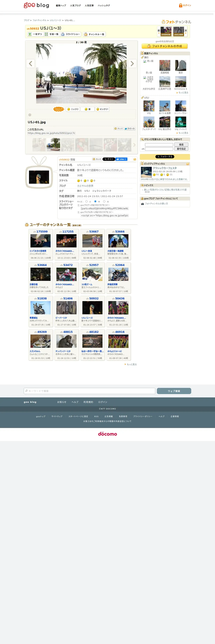
Task: Open 人気ブログ in the top menu
Action: 75,6
